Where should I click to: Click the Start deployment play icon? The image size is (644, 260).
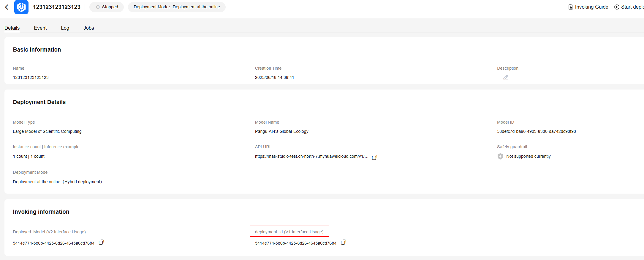pyautogui.click(x=617, y=7)
